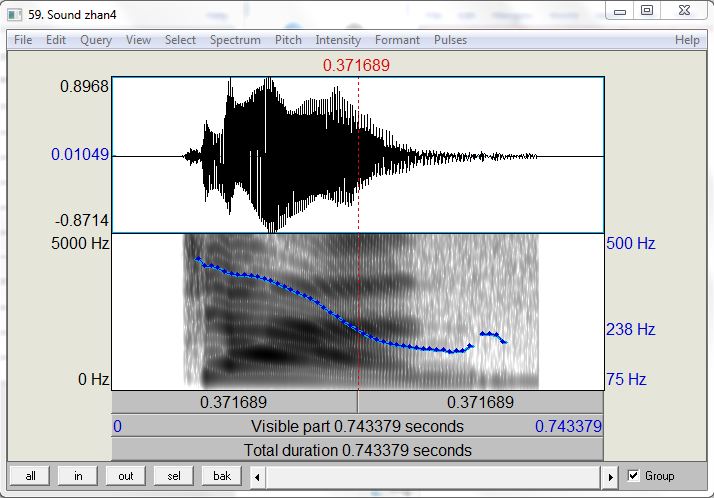The image size is (714, 498).
Task: Click the blue 0 start time label
Action: (117, 426)
